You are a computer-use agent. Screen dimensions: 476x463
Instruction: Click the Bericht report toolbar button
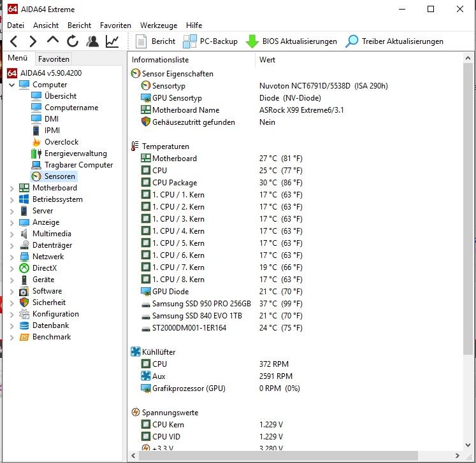pyautogui.click(x=155, y=41)
